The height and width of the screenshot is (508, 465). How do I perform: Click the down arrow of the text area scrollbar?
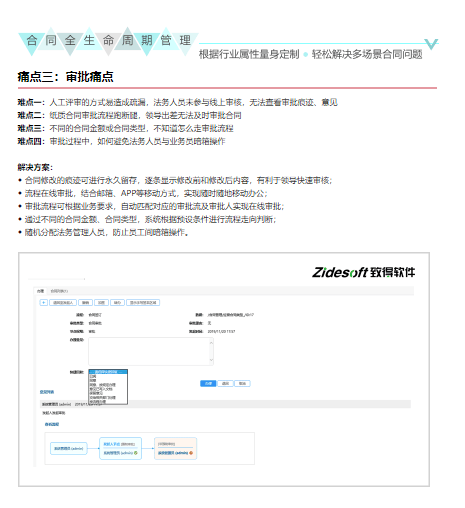click(211, 360)
